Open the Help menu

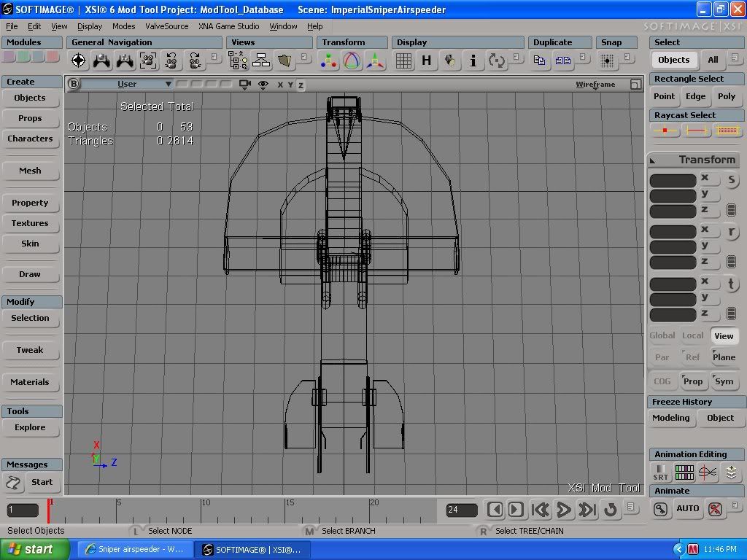(x=314, y=26)
